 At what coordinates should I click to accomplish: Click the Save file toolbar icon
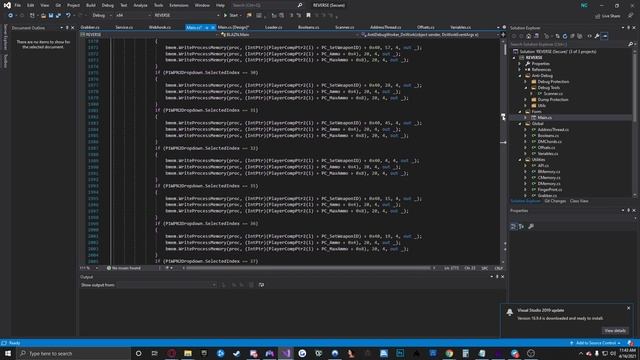51,16
